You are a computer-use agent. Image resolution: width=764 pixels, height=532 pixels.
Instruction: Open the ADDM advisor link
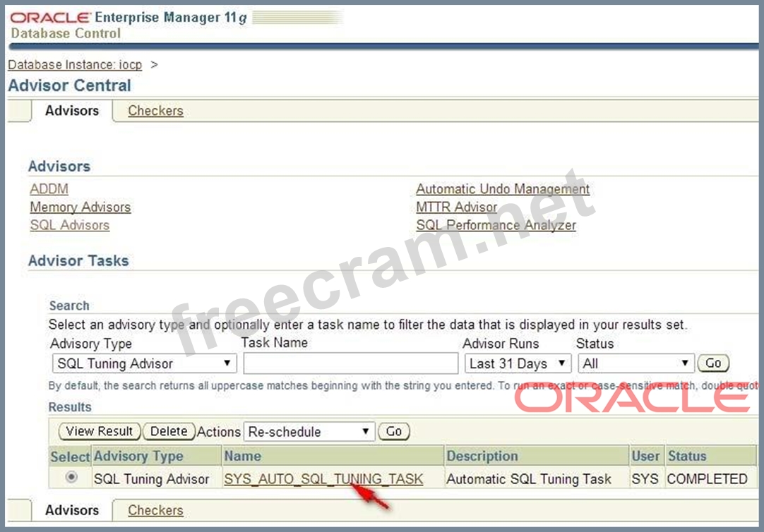point(49,189)
